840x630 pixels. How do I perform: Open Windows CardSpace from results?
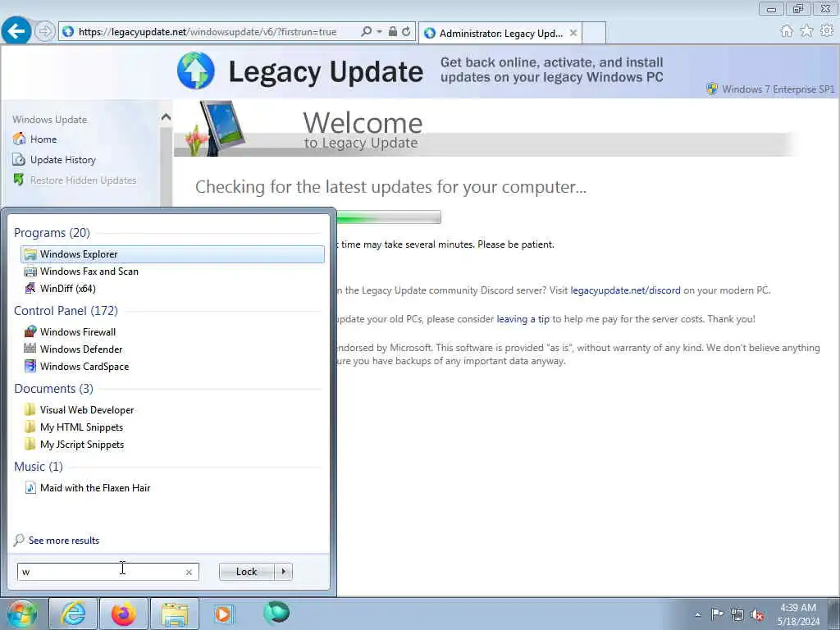tap(172, 367)
